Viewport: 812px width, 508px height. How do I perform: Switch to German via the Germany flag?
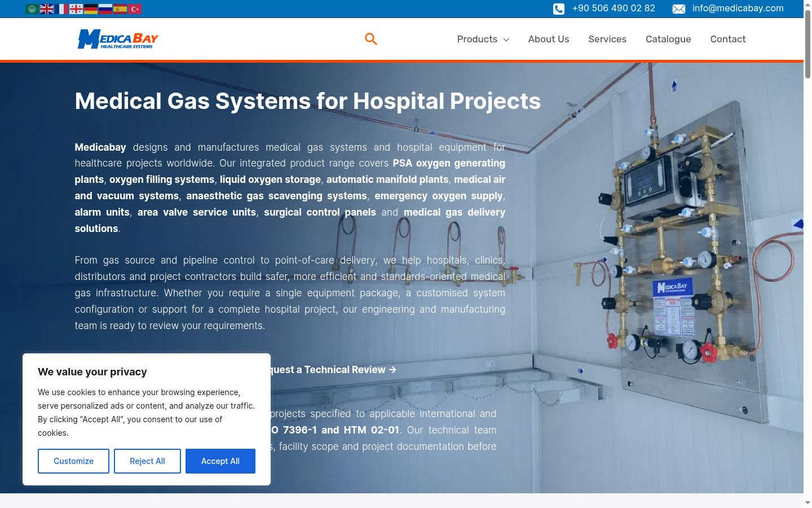pos(91,9)
